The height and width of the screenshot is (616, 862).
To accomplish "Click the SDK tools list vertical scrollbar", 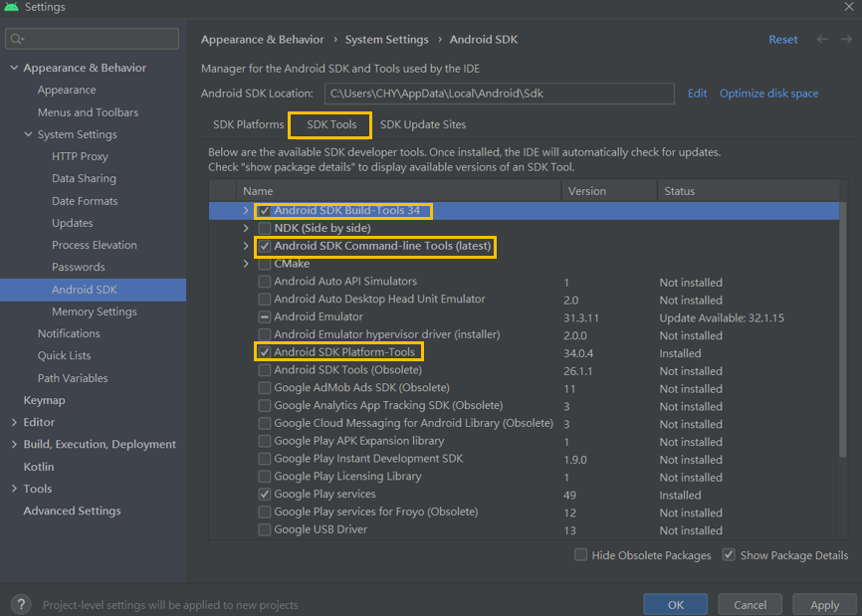I will (x=843, y=329).
